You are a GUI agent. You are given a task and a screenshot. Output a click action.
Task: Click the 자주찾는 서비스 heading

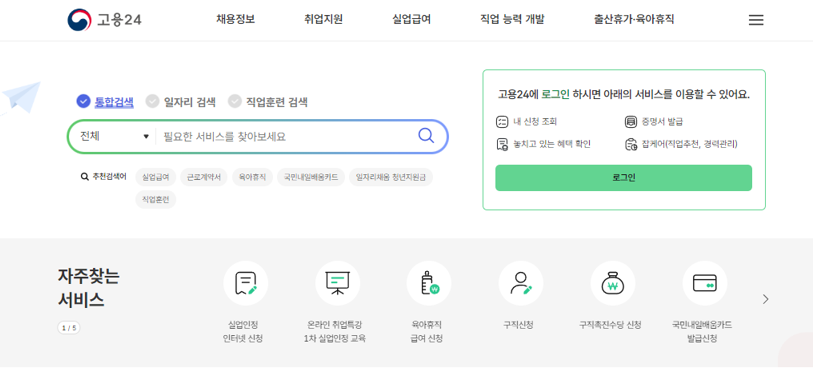89,288
